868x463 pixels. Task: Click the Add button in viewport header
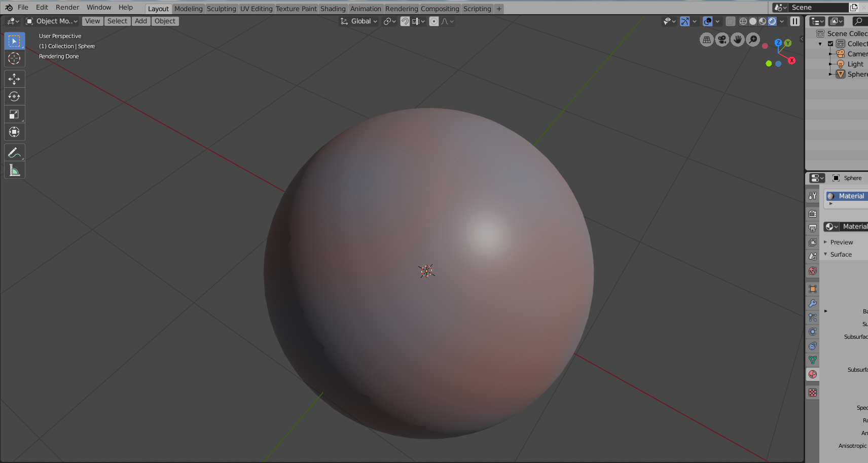(x=141, y=21)
